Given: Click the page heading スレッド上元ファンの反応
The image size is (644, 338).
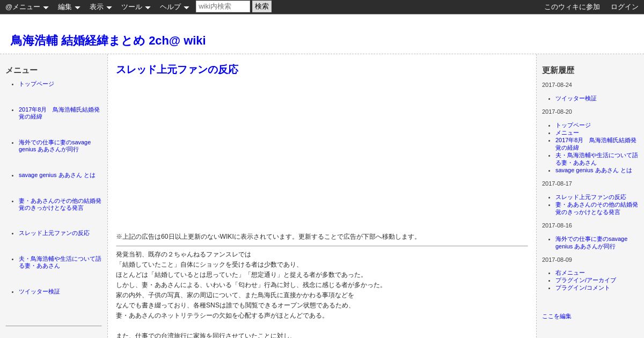Looking at the screenshot, I should 177,70.
